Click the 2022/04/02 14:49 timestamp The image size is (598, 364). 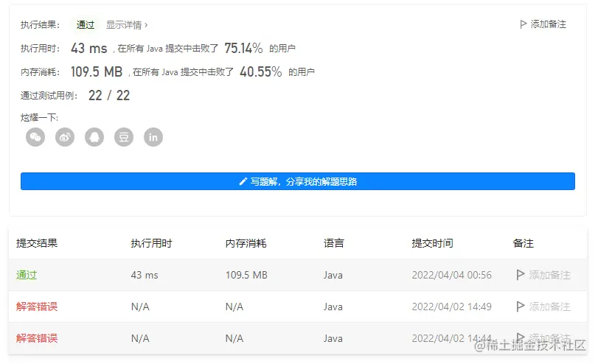451,307
